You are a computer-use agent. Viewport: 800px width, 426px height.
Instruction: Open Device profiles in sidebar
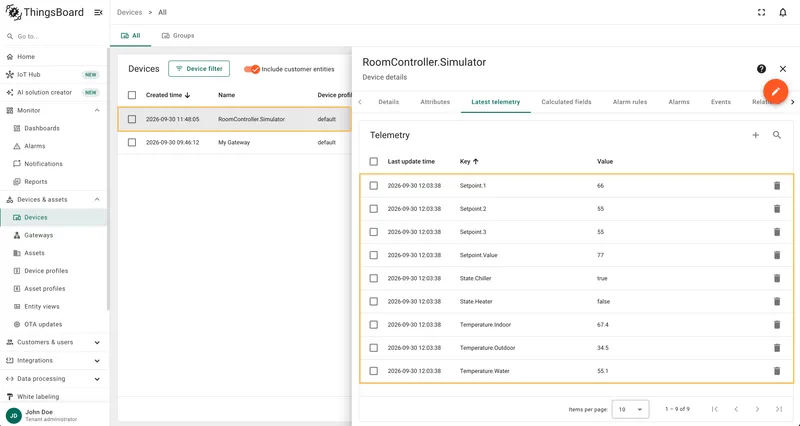pos(45,271)
